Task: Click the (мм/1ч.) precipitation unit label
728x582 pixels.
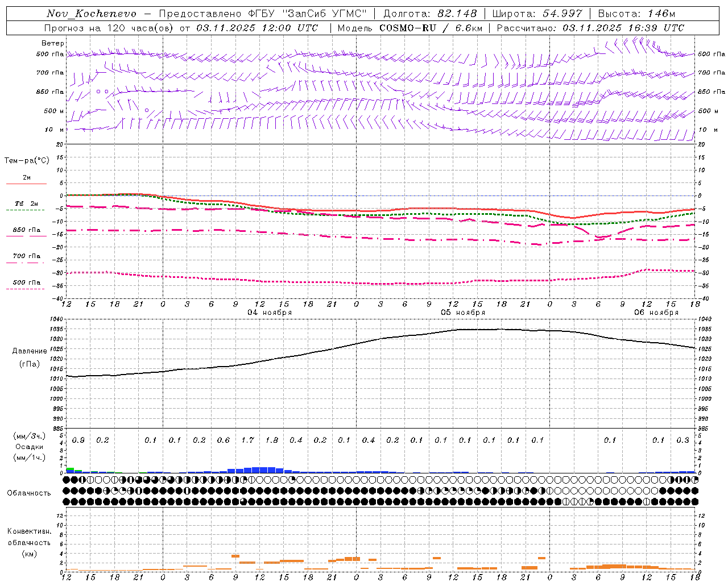Action: coord(30,458)
